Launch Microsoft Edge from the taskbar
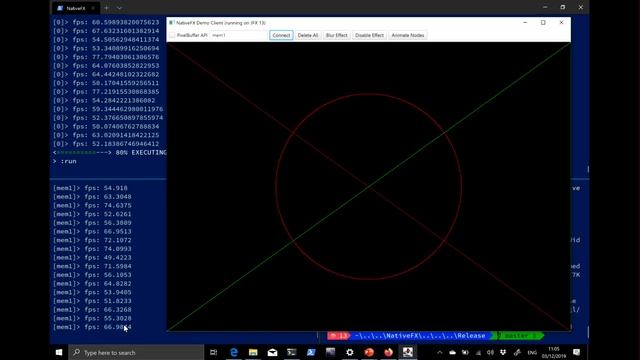640x360 pixels. click(233, 352)
